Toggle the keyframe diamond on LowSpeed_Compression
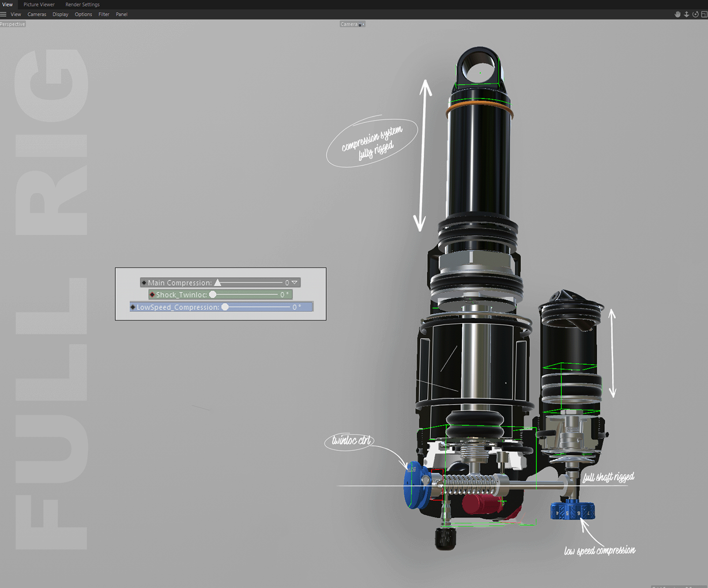This screenshot has width=708, height=588. pyautogui.click(x=133, y=307)
